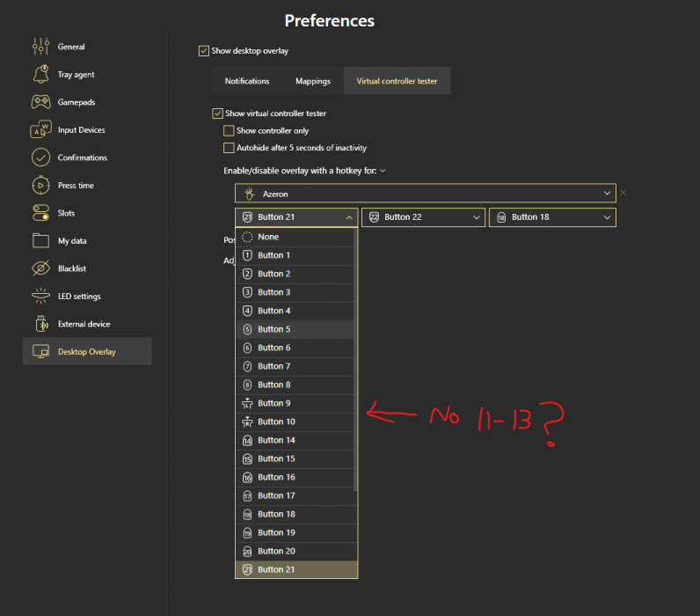Screen dimensions: 700x616
Task: Choose None from the button list
Action: [268, 237]
